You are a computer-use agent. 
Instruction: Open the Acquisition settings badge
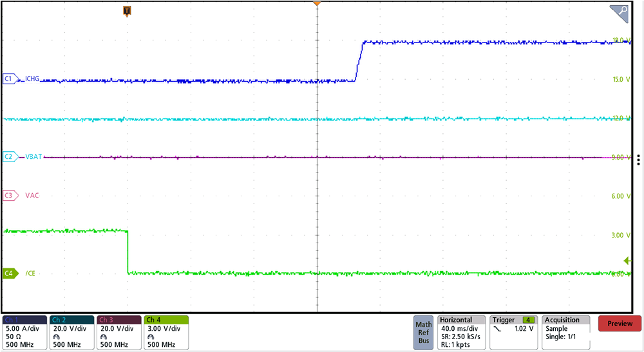click(x=567, y=332)
